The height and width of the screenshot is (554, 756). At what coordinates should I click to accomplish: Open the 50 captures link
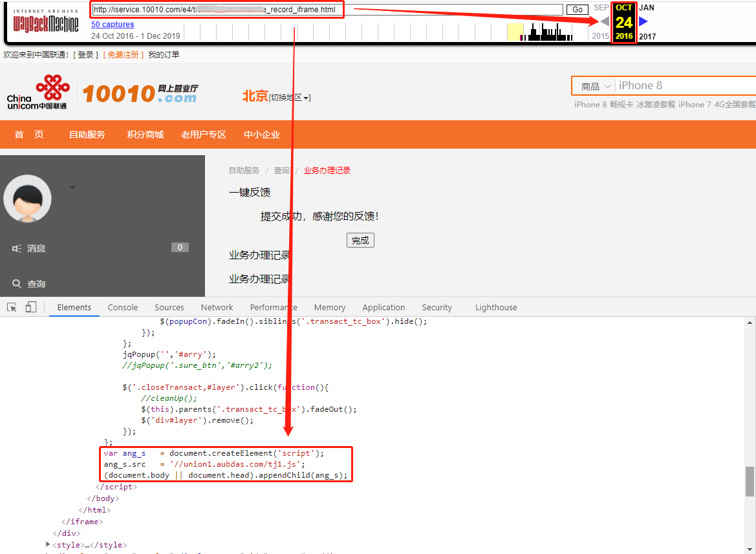point(113,25)
